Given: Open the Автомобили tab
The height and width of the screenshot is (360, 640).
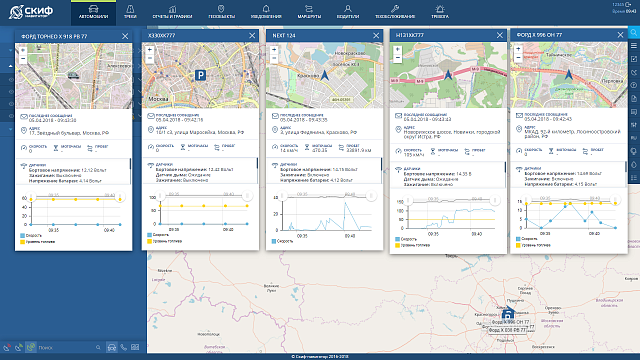Looking at the screenshot, I should point(93,12).
